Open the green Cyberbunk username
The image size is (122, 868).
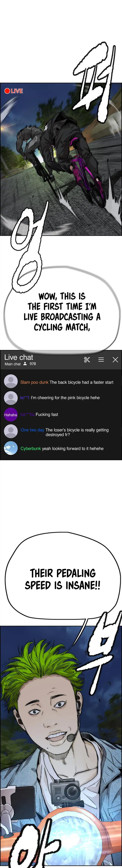coord(31,448)
